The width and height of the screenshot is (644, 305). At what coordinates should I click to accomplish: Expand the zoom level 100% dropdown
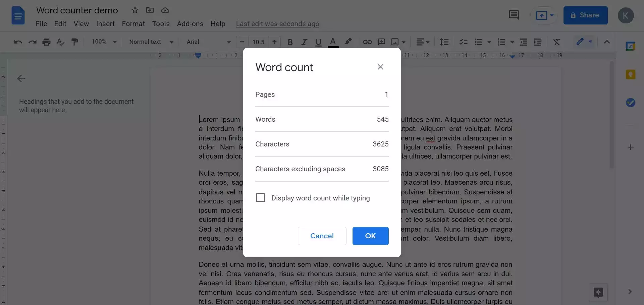[x=104, y=42]
